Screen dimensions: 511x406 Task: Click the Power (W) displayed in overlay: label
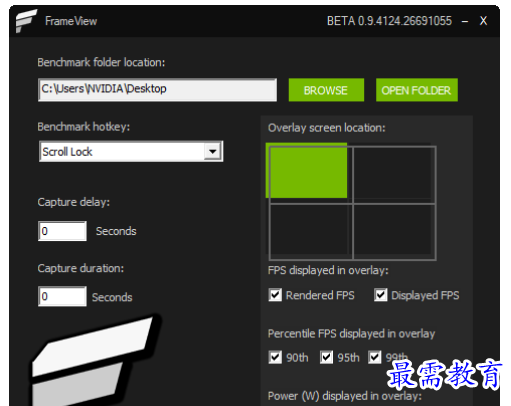pyautogui.click(x=345, y=396)
